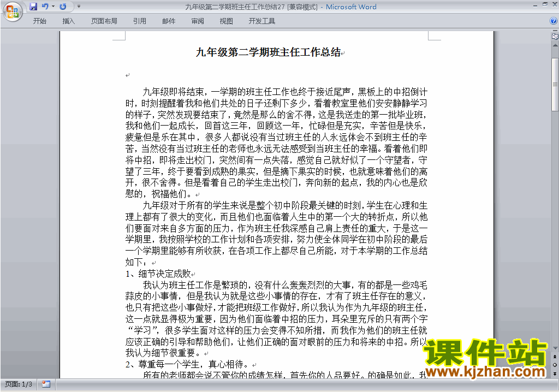
Task: Open Word Help via the question mark icon
Action: tap(554, 21)
